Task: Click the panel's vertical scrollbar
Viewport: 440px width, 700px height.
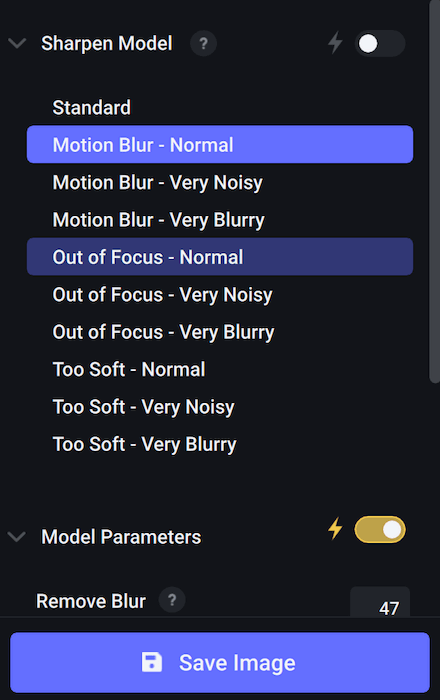Action: coord(434,192)
